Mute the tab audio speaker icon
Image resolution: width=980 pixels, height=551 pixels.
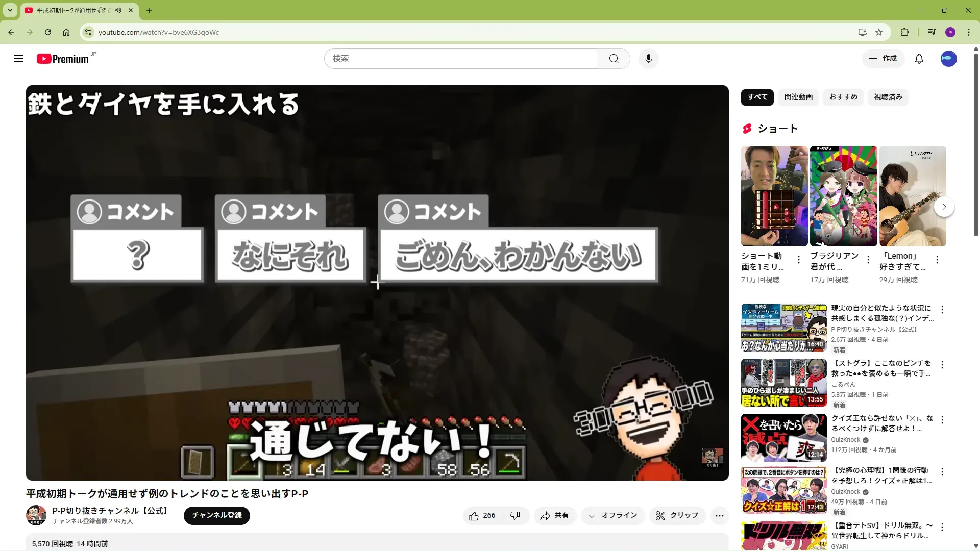[x=118, y=10]
